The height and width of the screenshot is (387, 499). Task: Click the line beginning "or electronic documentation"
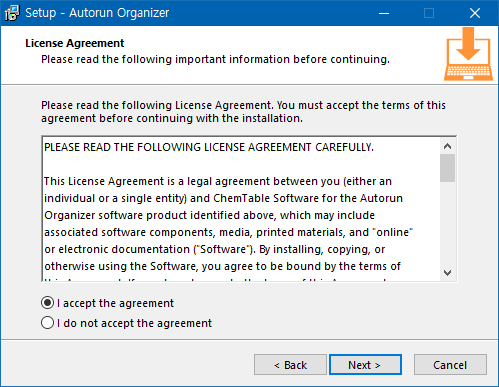pyautogui.click(x=215, y=249)
